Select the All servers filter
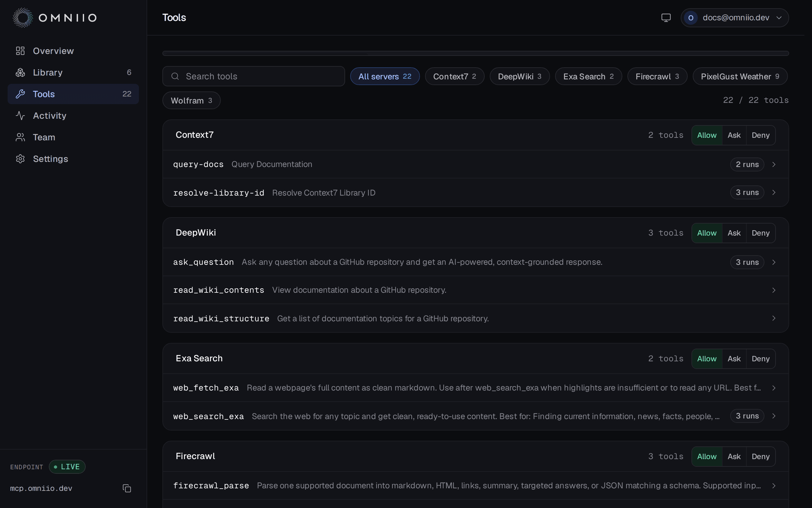812x508 pixels. 385,76
